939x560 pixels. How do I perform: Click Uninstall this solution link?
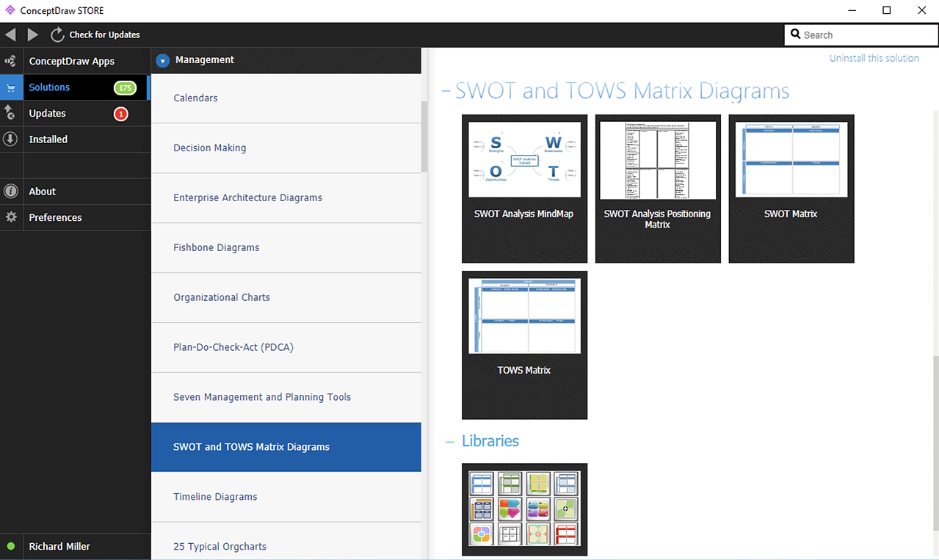coord(874,58)
